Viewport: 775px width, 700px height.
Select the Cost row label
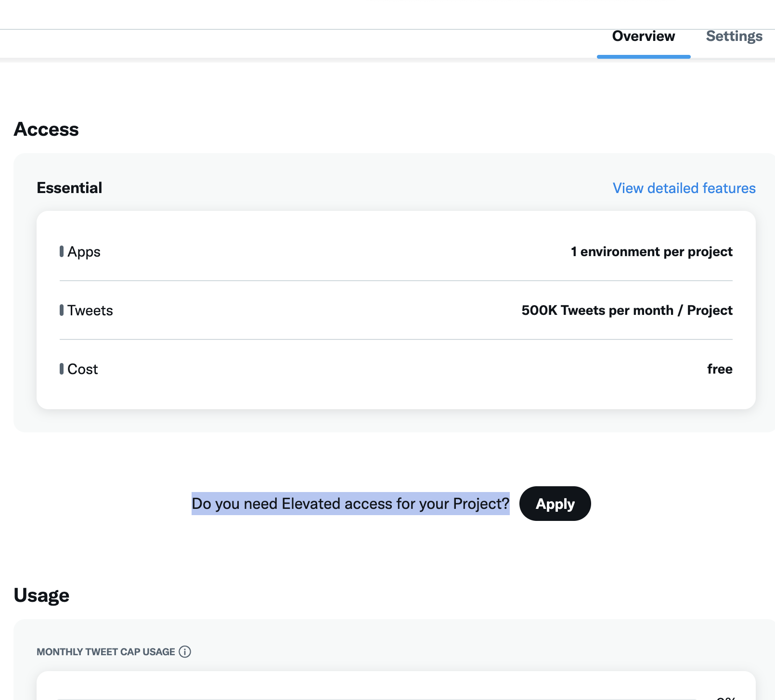click(x=83, y=369)
